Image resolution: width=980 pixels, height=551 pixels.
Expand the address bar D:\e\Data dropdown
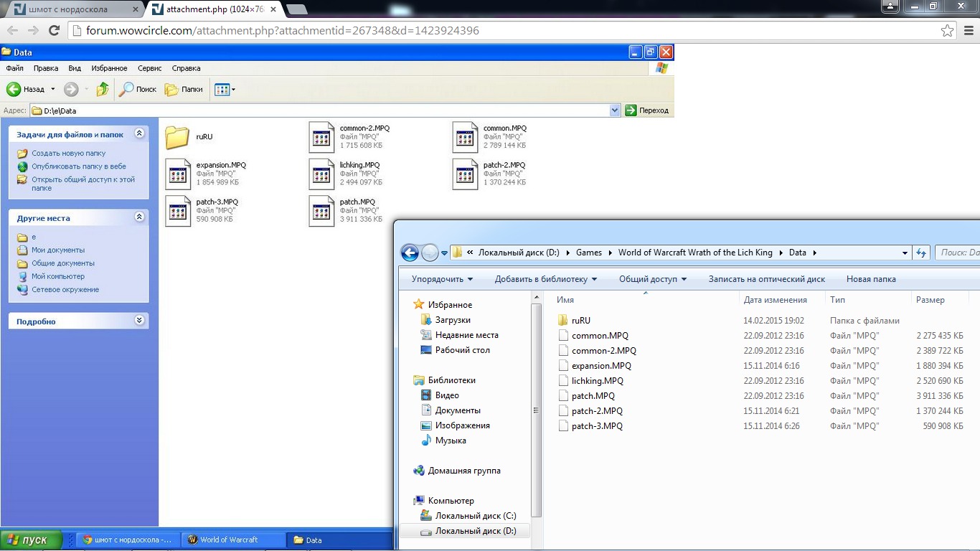[615, 110]
